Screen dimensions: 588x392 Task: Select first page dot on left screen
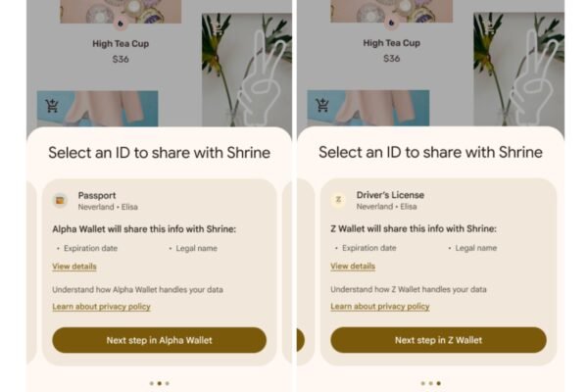[152, 383]
